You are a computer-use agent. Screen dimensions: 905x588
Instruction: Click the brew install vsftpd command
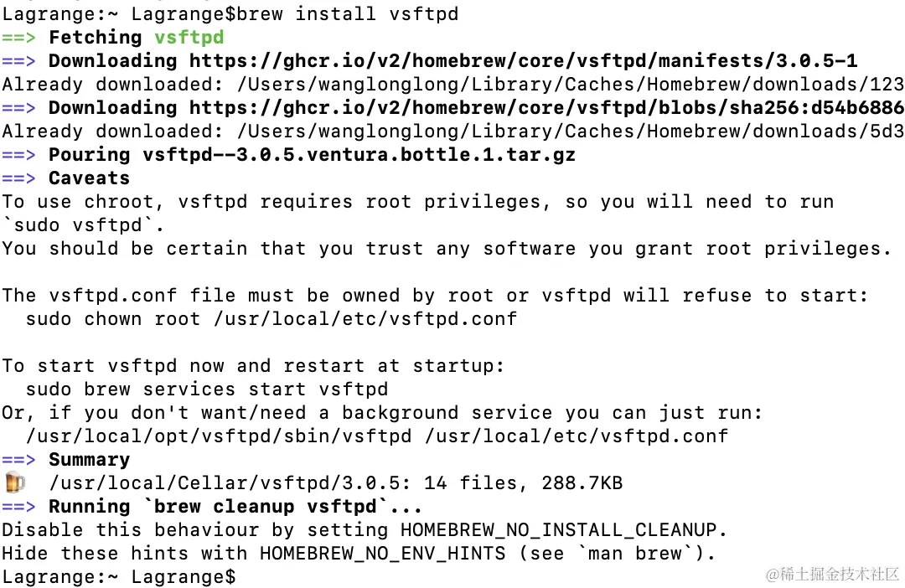pos(348,14)
